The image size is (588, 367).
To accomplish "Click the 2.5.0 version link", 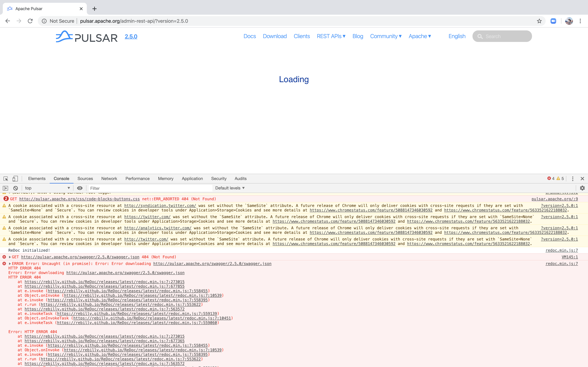I will tap(131, 36).
